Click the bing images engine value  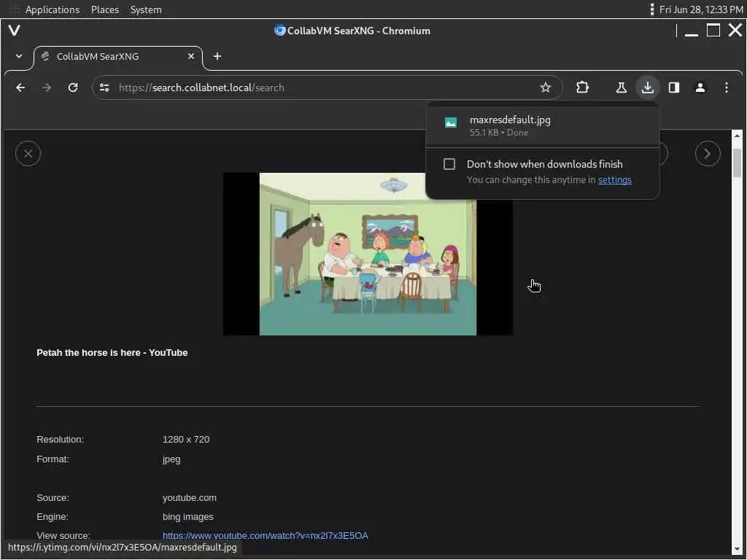tap(187, 517)
